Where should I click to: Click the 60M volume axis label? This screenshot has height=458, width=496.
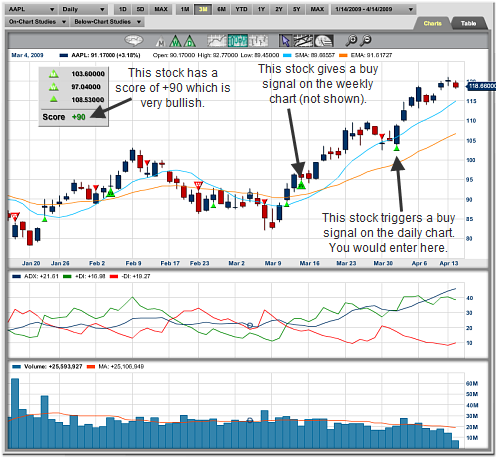point(472,384)
